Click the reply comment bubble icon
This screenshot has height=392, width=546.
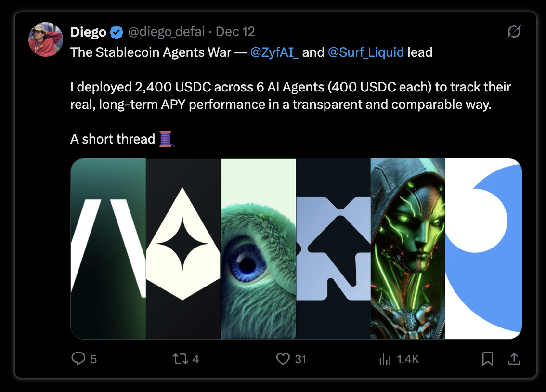point(78,358)
